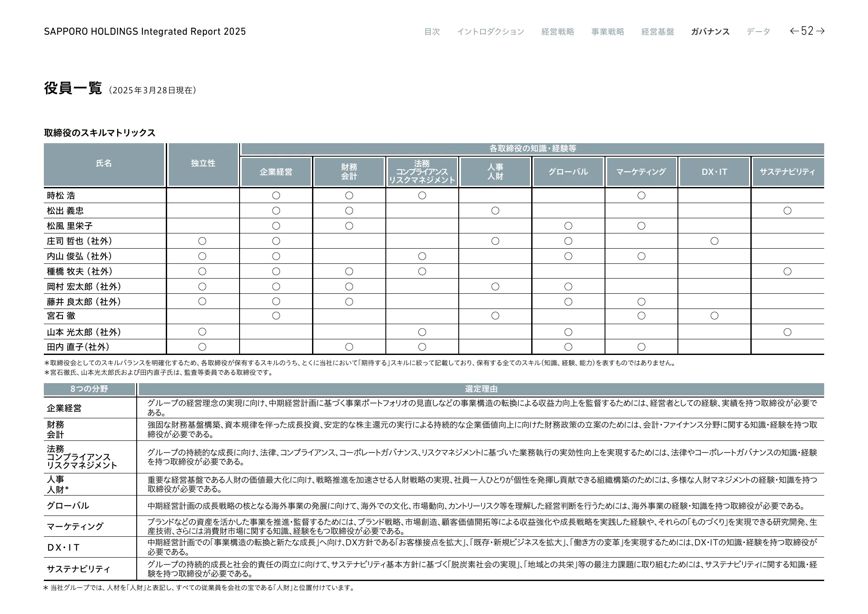Click the 独立性 column header
The height and width of the screenshot is (614, 868).
tap(203, 164)
